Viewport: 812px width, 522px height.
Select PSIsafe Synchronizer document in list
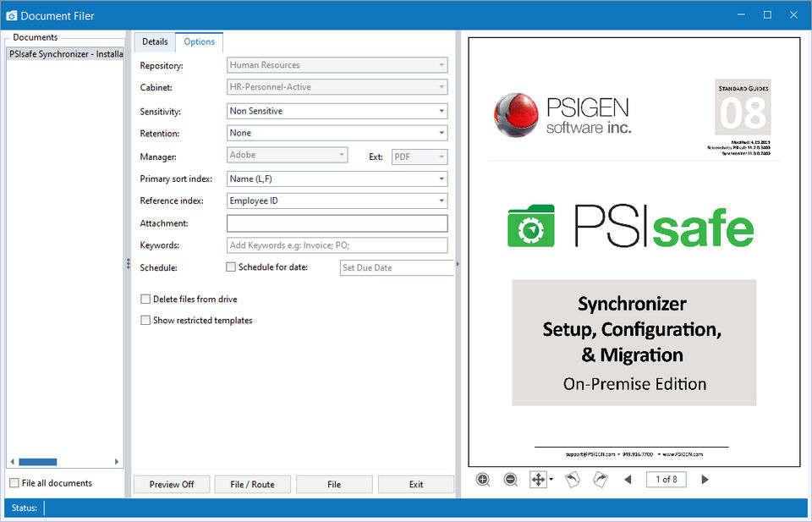[x=65, y=54]
